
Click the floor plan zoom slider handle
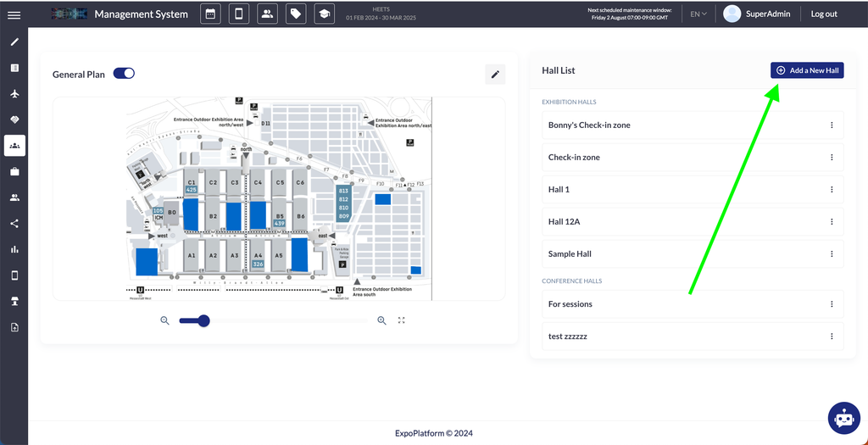click(x=203, y=320)
